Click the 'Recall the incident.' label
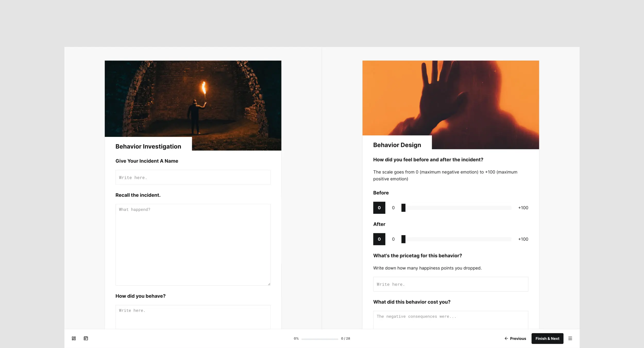The width and height of the screenshot is (644, 348). pyautogui.click(x=138, y=195)
